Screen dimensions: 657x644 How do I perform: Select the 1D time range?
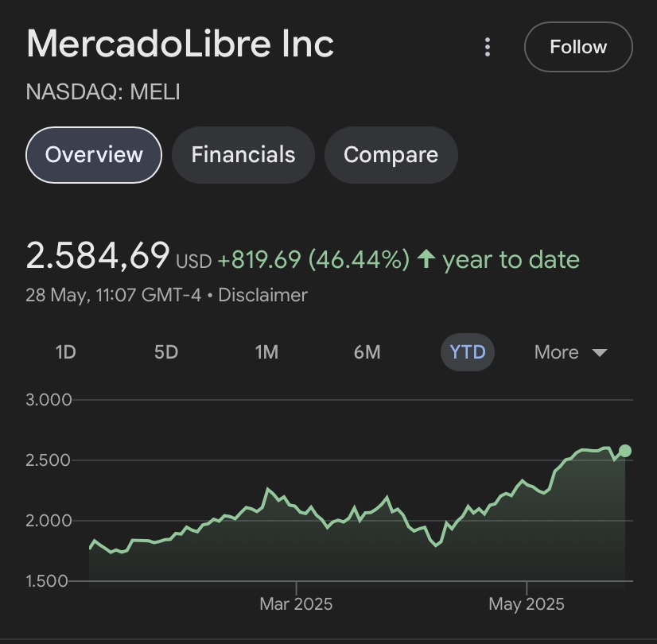click(x=65, y=352)
